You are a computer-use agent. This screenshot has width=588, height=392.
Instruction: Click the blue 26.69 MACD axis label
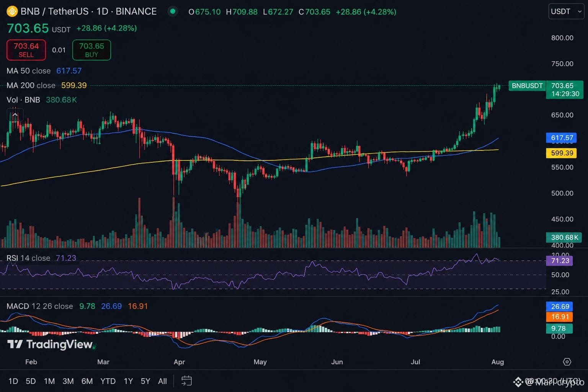pyautogui.click(x=560, y=306)
